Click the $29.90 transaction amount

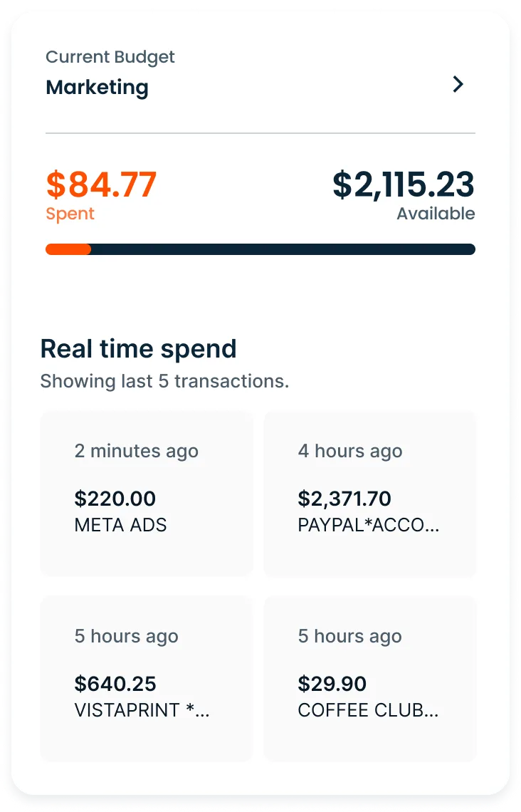(x=332, y=684)
